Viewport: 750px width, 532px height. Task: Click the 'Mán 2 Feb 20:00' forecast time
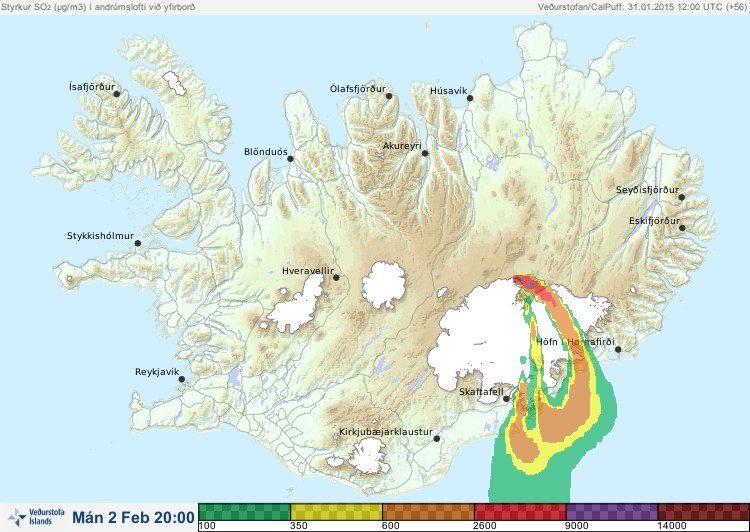133,517
